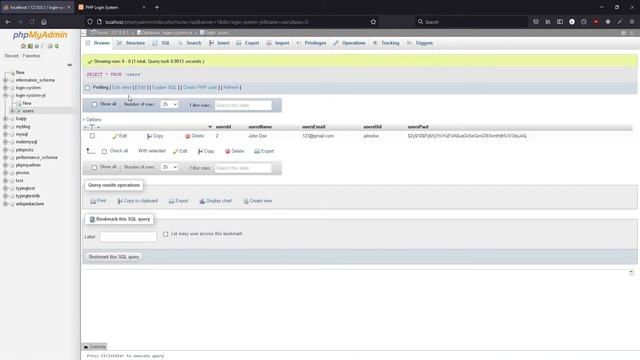Switch to the Structure tab
The image size is (640, 360).
131,43
